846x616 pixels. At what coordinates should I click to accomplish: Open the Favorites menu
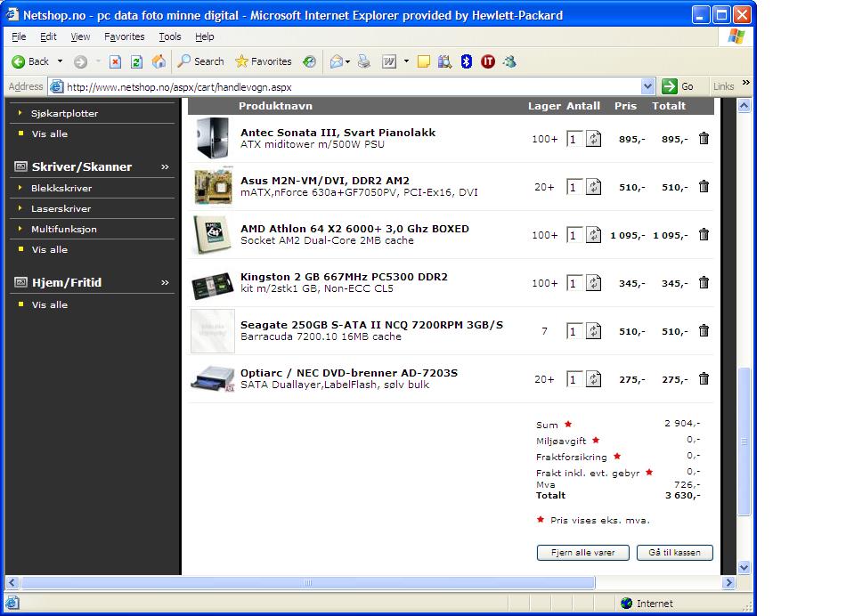tap(124, 36)
